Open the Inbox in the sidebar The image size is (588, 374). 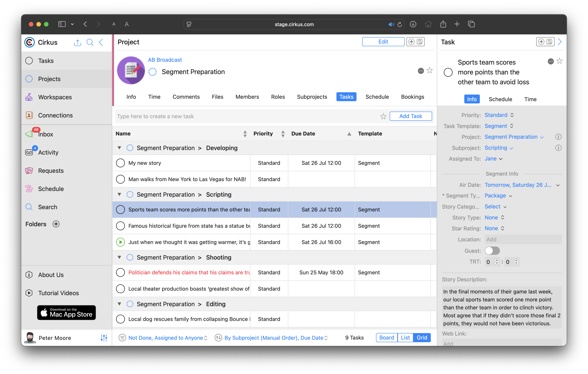[45, 134]
